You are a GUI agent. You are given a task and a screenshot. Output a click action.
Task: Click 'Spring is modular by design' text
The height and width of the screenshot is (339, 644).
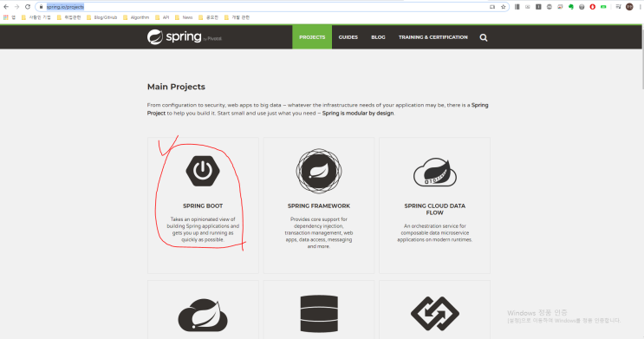[358, 114]
